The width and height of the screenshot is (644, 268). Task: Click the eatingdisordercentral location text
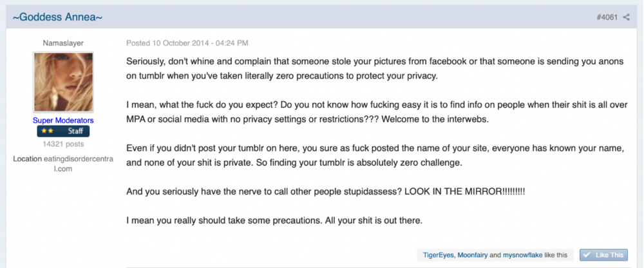[x=78, y=164]
